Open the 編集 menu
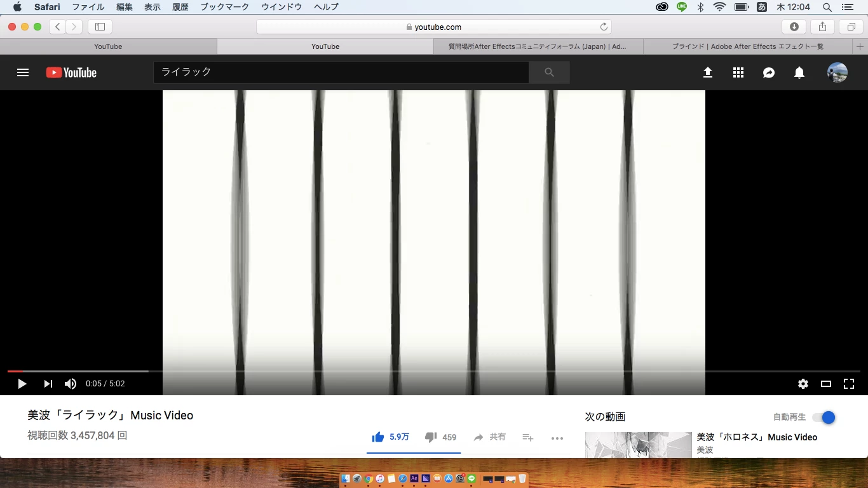 tap(125, 7)
